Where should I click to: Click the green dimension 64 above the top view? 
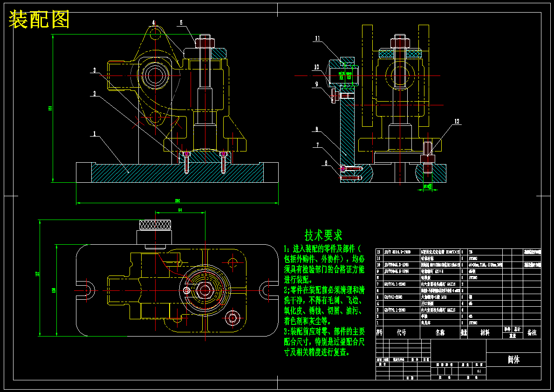click(180, 210)
